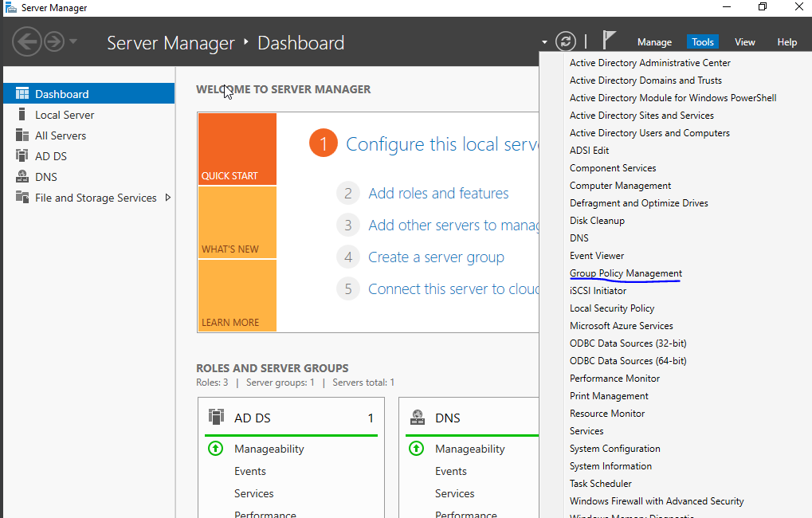
Task: Open Computer Management from Tools menu
Action: pyautogui.click(x=621, y=186)
